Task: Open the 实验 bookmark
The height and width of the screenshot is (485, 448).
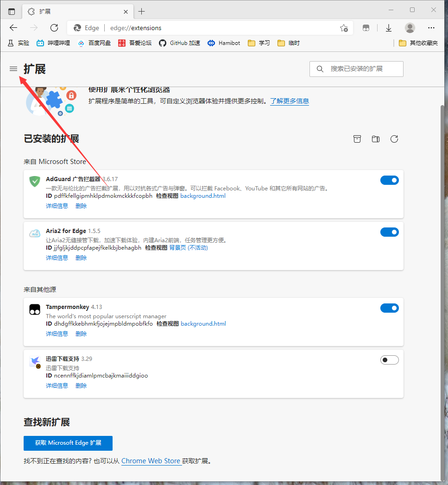Action: click(x=19, y=43)
